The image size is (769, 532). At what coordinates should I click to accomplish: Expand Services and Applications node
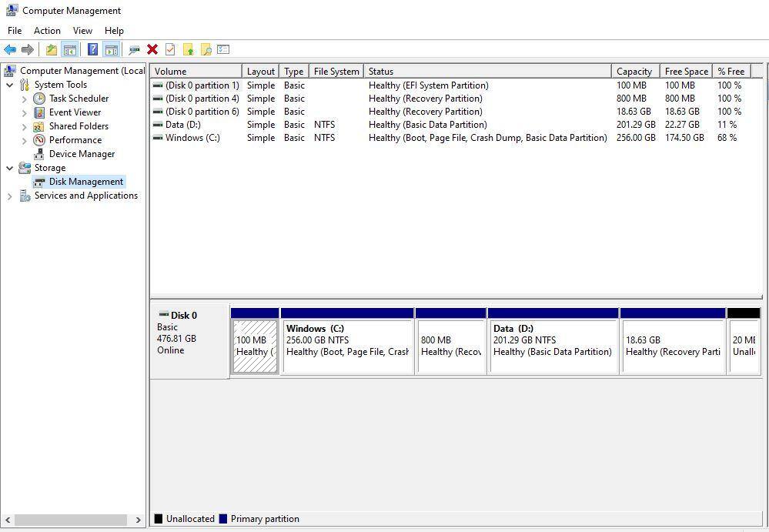click(x=9, y=196)
